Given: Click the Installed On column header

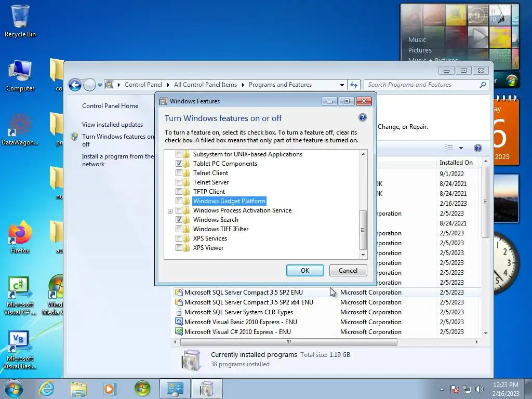Looking at the screenshot, I should coord(456,163).
